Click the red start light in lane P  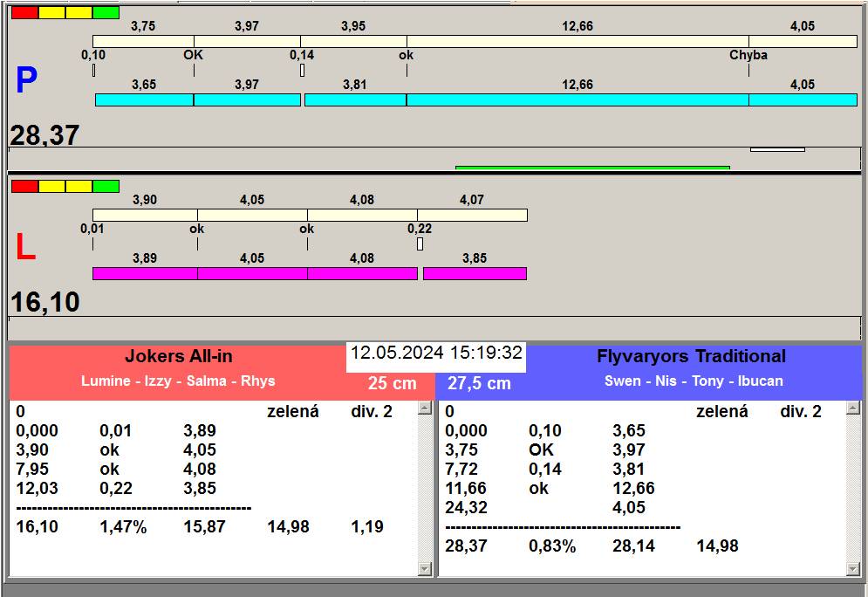(x=24, y=13)
